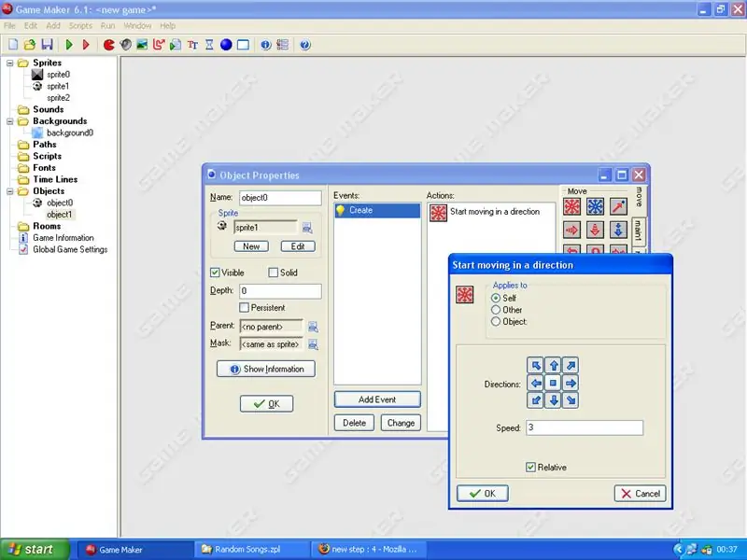Viewport: 747px width, 560px height.
Task: Select red Move Fixed action in Move palette
Action: (571, 206)
